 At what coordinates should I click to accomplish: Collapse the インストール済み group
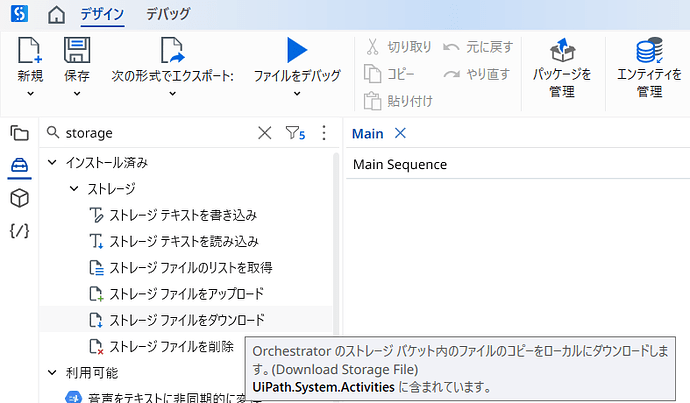[x=52, y=162]
